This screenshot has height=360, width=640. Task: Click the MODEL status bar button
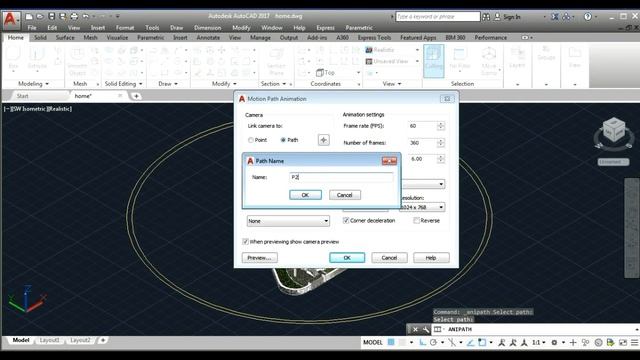[373, 342]
